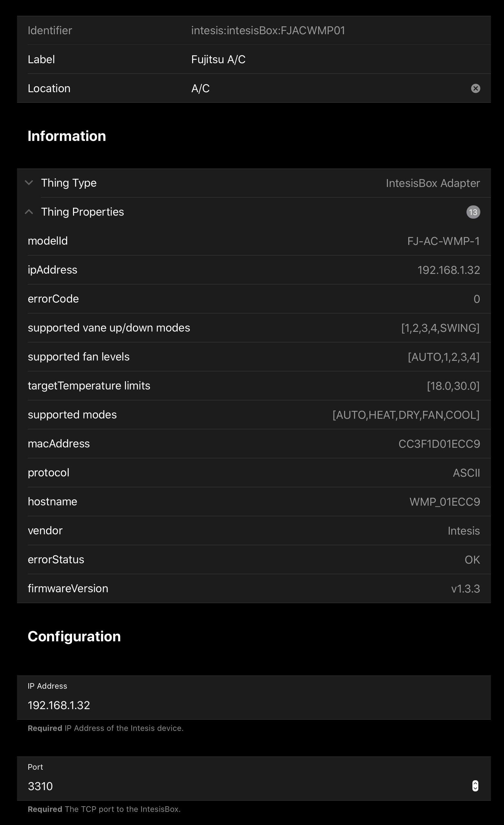Image resolution: width=504 pixels, height=825 pixels.
Task: Collapse the Thing Properties section
Action: coord(29,212)
